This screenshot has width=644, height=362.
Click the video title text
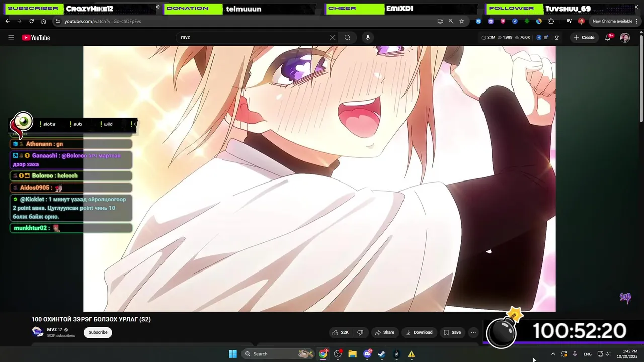point(91,319)
